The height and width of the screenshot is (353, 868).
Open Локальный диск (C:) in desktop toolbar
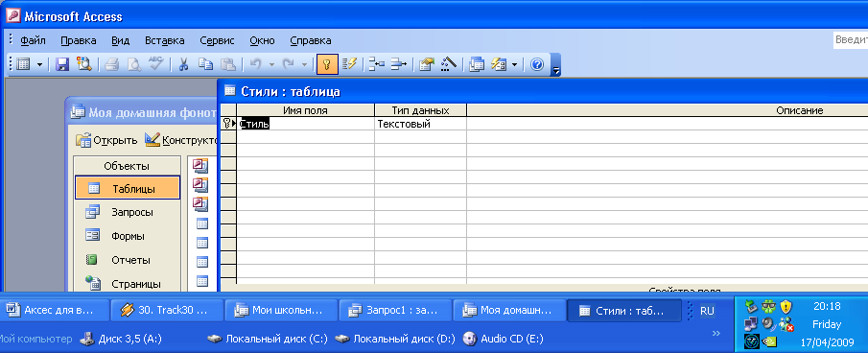268,339
